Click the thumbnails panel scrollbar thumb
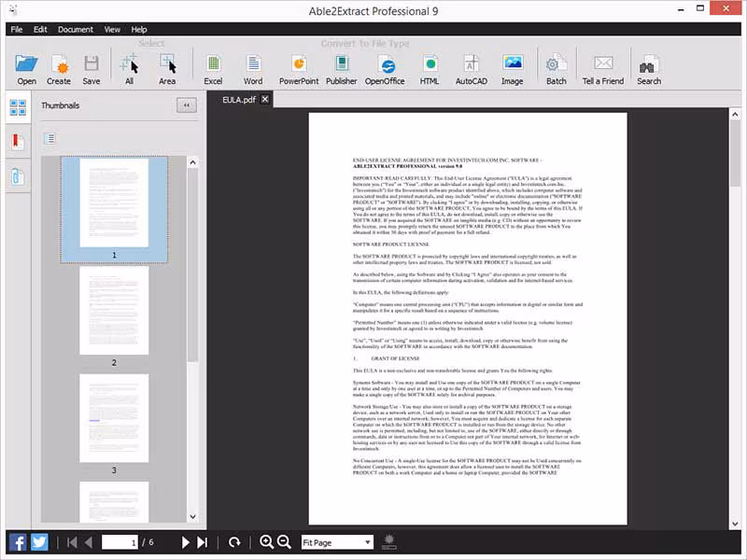 pyautogui.click(x=192, y=265)
